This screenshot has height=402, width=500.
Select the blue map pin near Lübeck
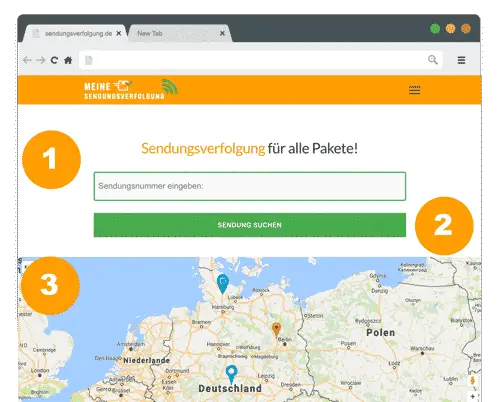pos(223,284)
